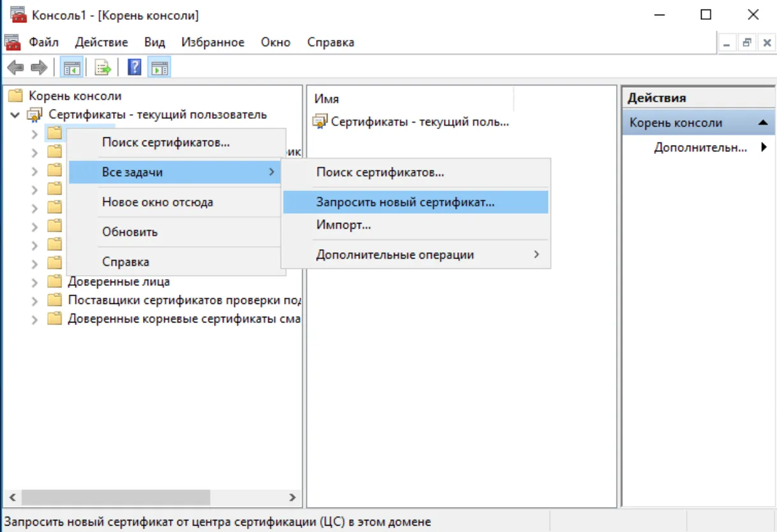The height and width of the screenshot is (532, 777).
Task: Expand Доверенные корневые сертификаты folder
Action: click(35, 319)
